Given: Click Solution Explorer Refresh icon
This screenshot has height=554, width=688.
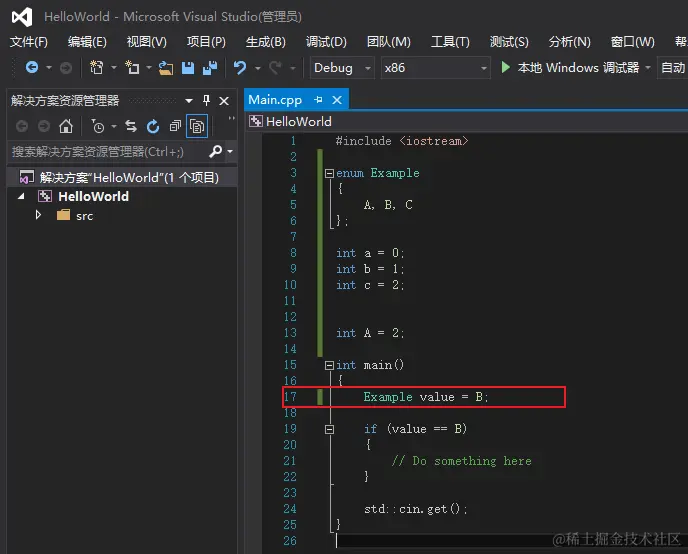Looking at the screenshot, I should pos(153,126).
